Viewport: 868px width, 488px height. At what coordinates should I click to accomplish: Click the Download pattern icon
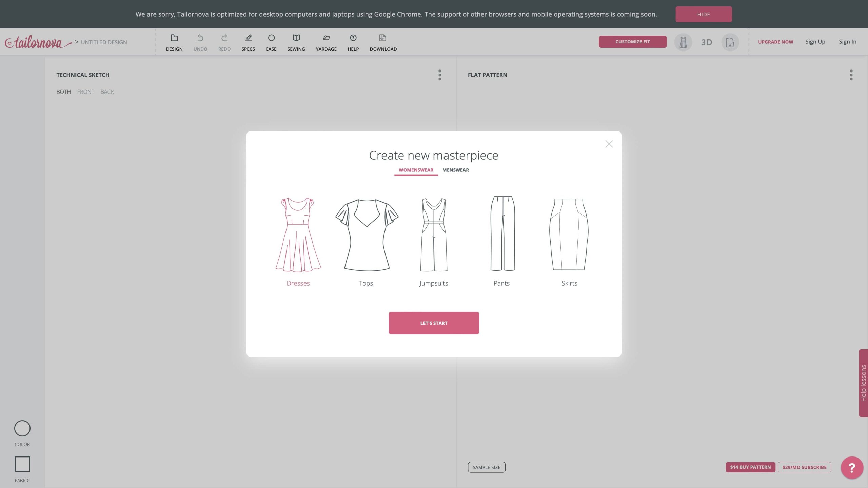[383, 38]
